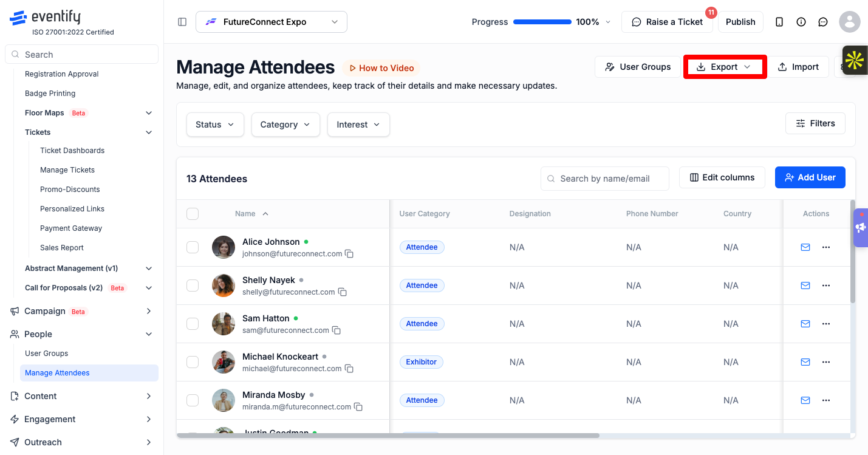
Task: Send email to Shelly Nayek via envelope icon
Action: coord(805,286)
